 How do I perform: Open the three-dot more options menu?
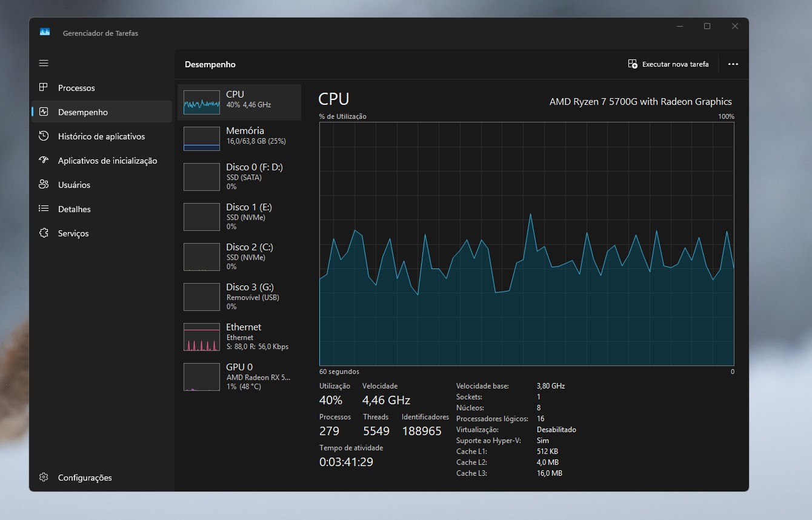(x=733, y=64)
